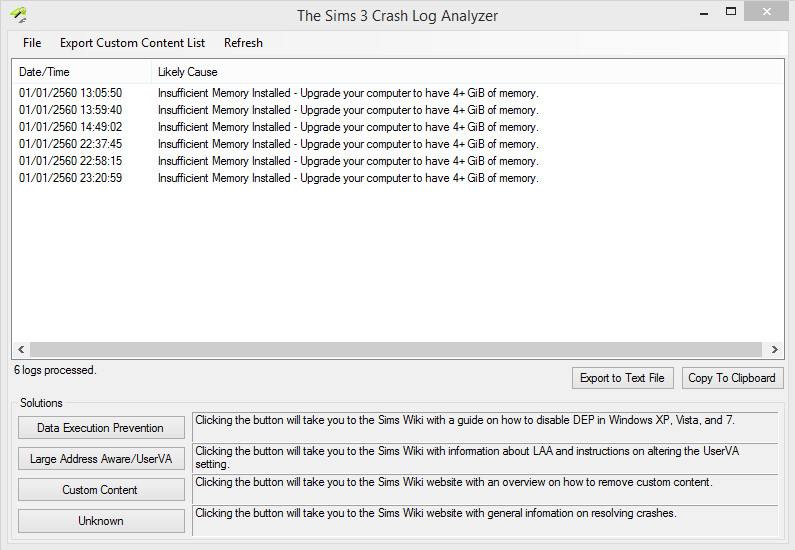Click the application icon in title bar
The width and height of the screenshot is (795, 550).
pyautogui.click(x=18, y=15)
